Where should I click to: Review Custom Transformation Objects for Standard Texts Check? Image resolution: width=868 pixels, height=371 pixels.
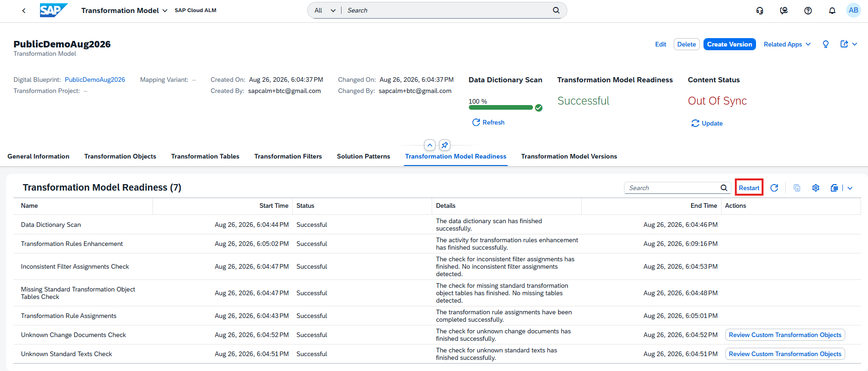tap(785, 354)
